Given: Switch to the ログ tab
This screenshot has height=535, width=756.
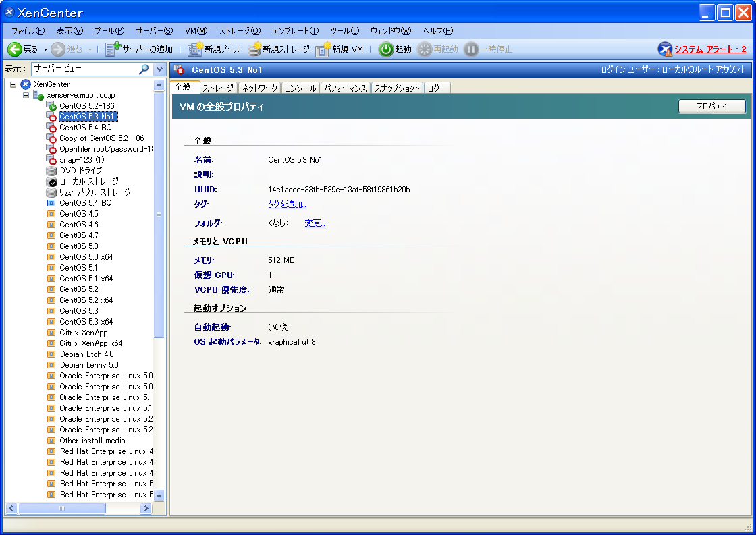Looking at the screenshot, I should coord(437,88).
